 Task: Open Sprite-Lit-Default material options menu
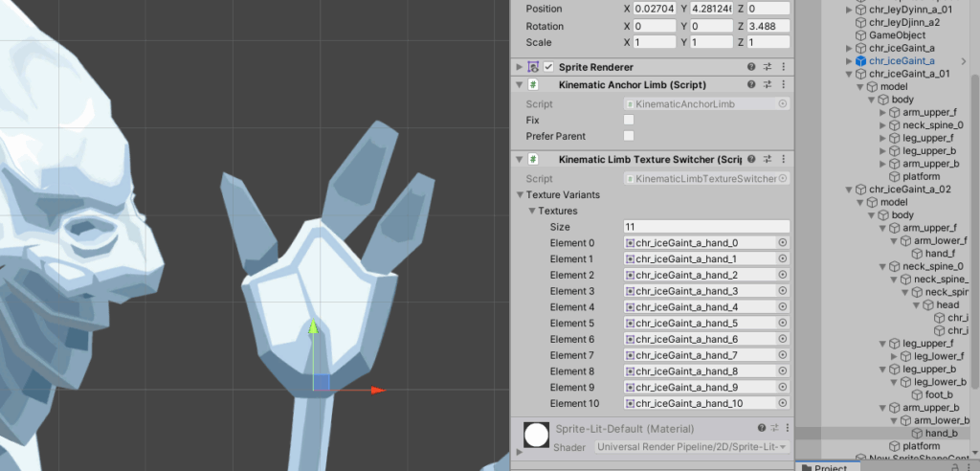(x=783, y=429)
